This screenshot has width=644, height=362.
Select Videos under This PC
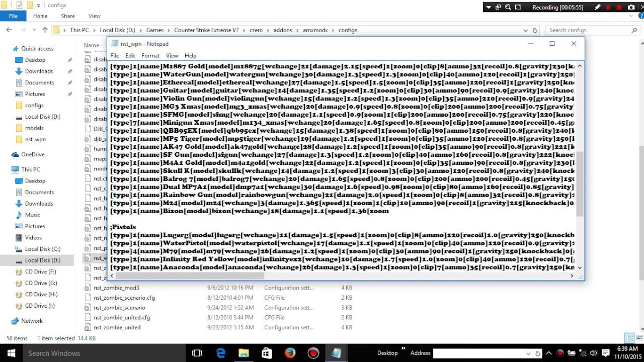coord(33,237)
